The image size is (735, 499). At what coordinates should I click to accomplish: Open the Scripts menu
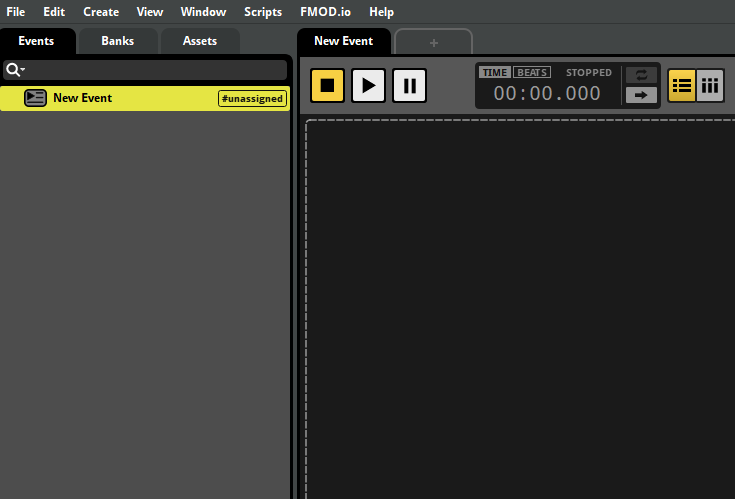click(x=262, y=12)
